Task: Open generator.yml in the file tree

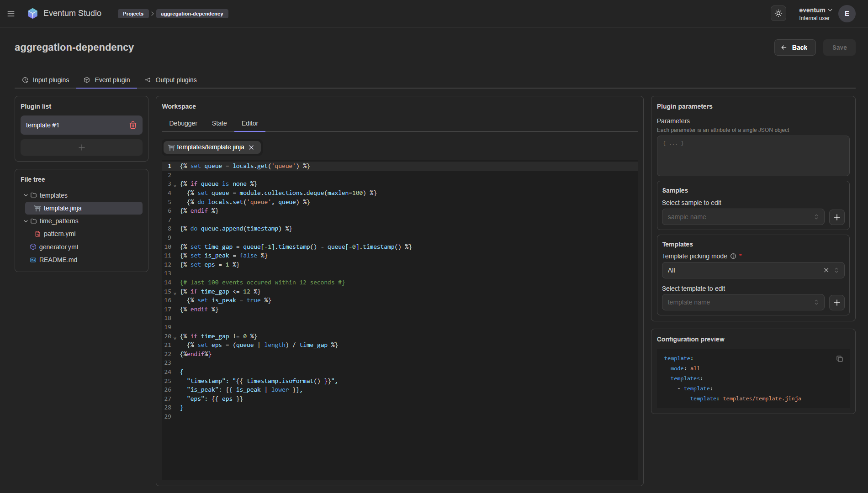Action: pyautogui.click(x=58, y=247)
